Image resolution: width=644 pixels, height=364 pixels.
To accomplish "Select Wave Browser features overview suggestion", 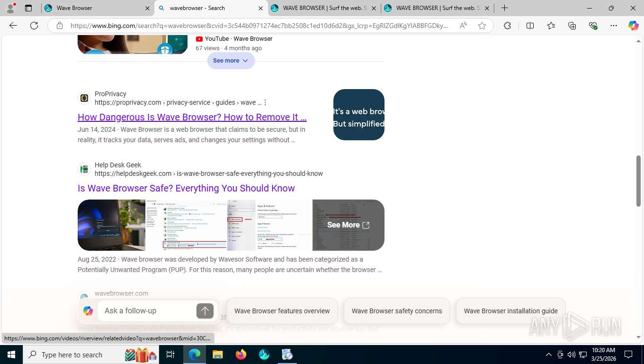I will click(282, 311).
